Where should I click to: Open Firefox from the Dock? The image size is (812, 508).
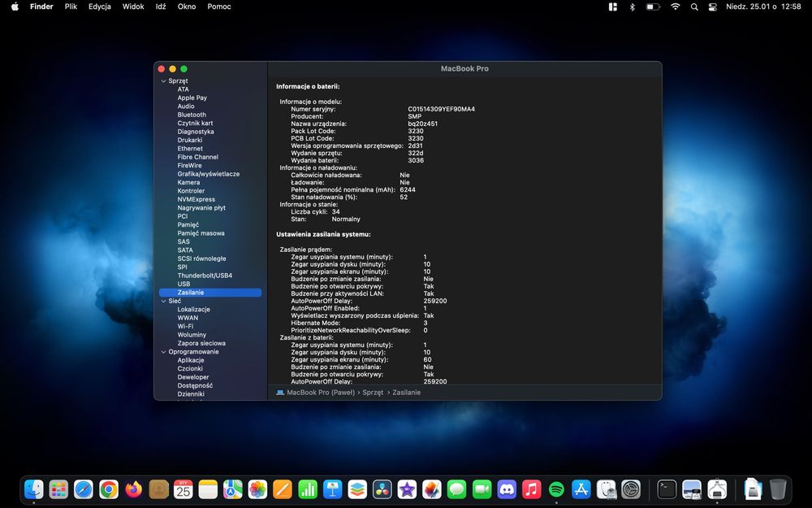pyautogui.click(x=134, y=488)
